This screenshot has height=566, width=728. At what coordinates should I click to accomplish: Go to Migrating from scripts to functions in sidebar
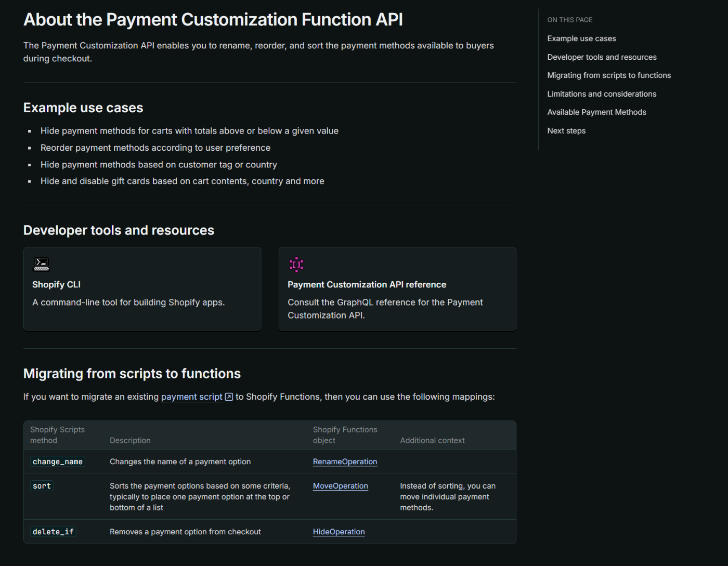(x=609, y=75)
